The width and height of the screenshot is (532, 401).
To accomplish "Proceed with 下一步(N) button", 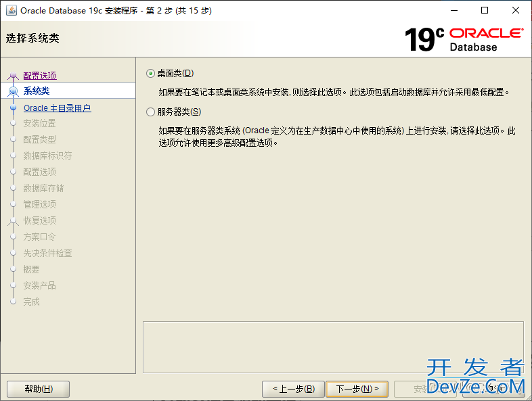I will [357, 389].
